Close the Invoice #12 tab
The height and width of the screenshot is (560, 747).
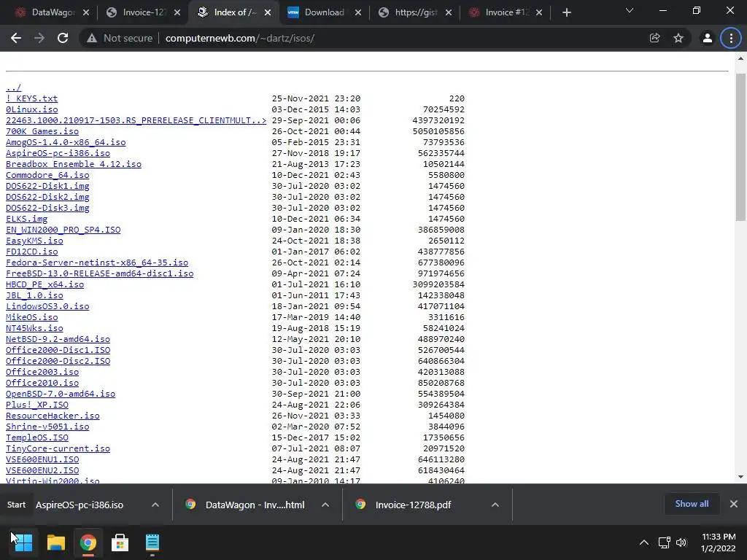pyautogui.click(x=539, y=13)
